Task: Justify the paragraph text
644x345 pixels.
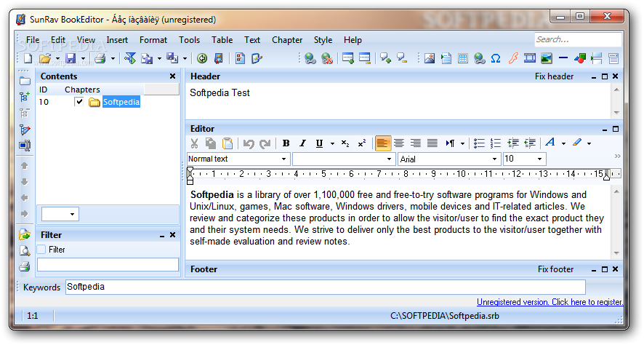Action: 432,143
